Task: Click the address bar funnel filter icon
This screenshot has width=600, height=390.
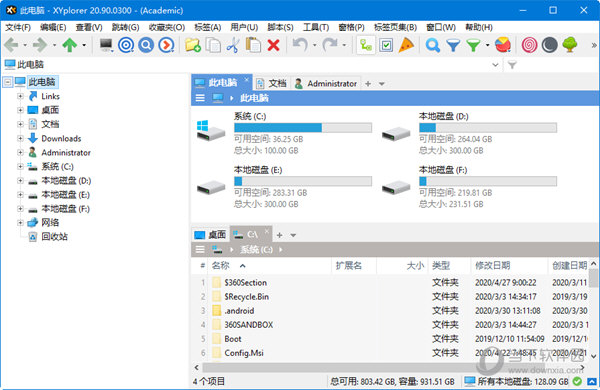Action: pos(512,65)
